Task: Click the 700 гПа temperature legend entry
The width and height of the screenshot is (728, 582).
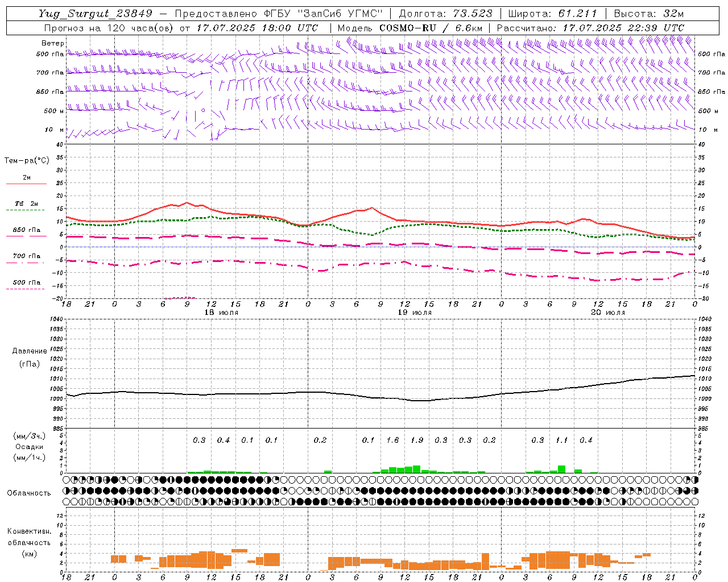Action: 26,256
